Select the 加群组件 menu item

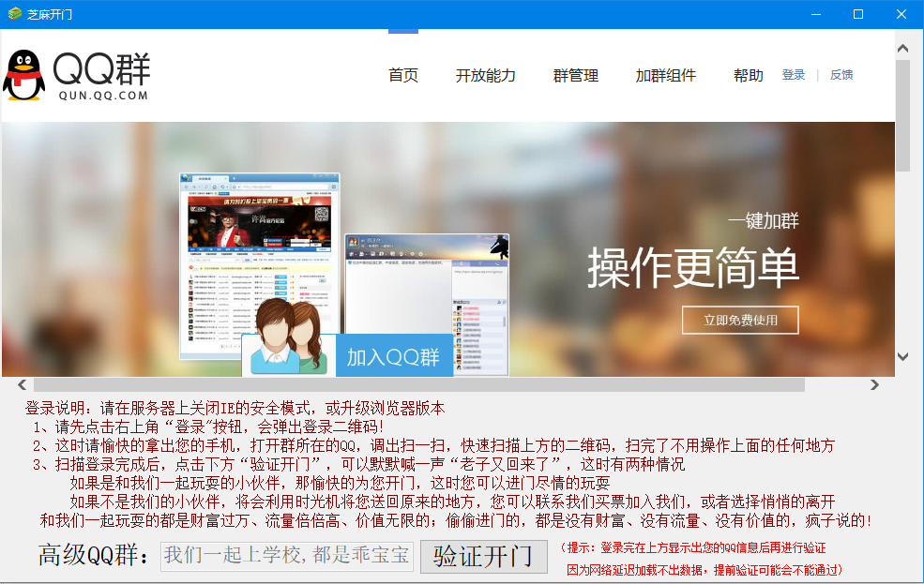click(666, 75)
